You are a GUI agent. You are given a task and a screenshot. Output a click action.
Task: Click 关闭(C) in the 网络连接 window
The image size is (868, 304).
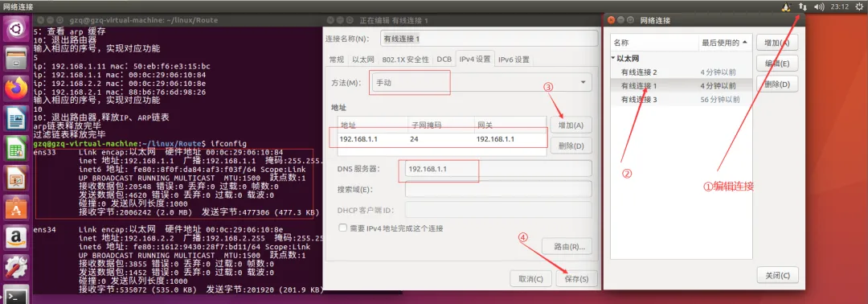777,275
